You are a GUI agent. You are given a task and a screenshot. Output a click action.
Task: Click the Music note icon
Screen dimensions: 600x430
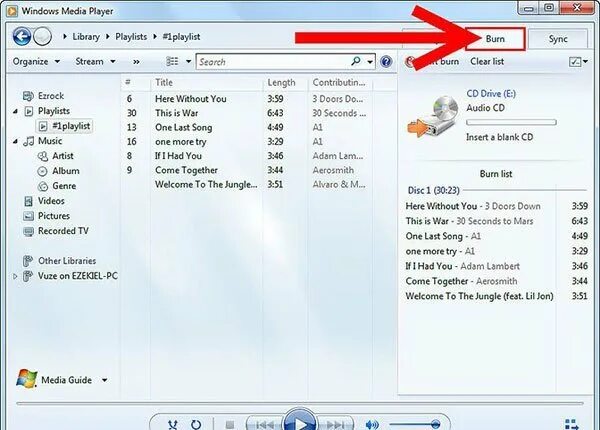coord(29,141)
